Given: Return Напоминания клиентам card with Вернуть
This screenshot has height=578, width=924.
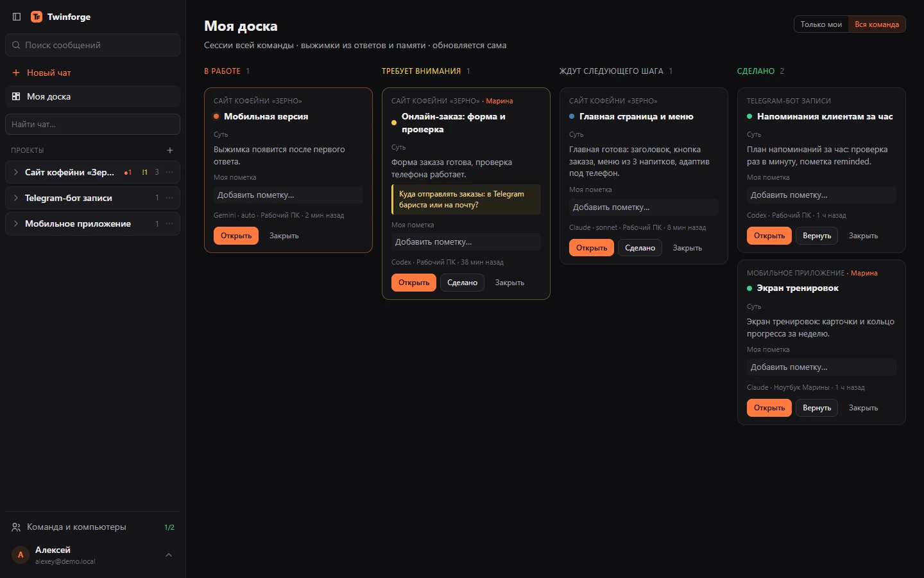Looking at the screenshot, I should point(817,236).
